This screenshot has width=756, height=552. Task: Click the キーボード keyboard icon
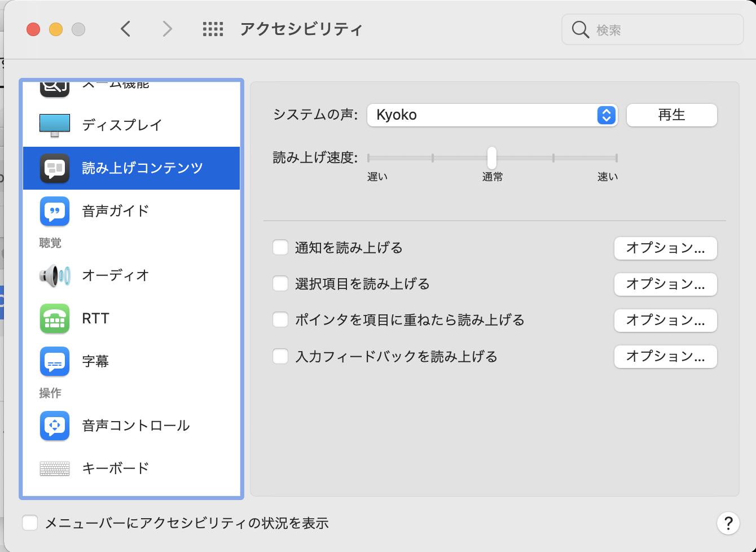(x=55, y=468)
